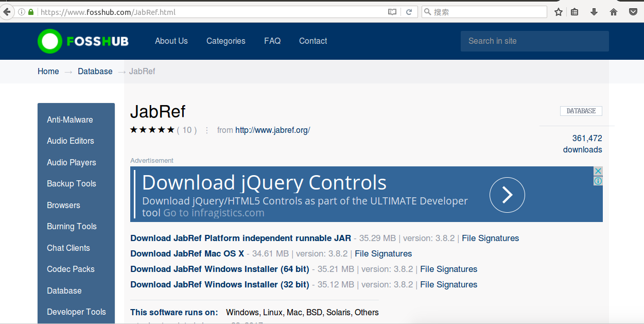Click Download jQuery Controls ad headline
Image resolution: width=644 pixels, height=324 pixels.
pyautogui.click(x=264, y=183)
